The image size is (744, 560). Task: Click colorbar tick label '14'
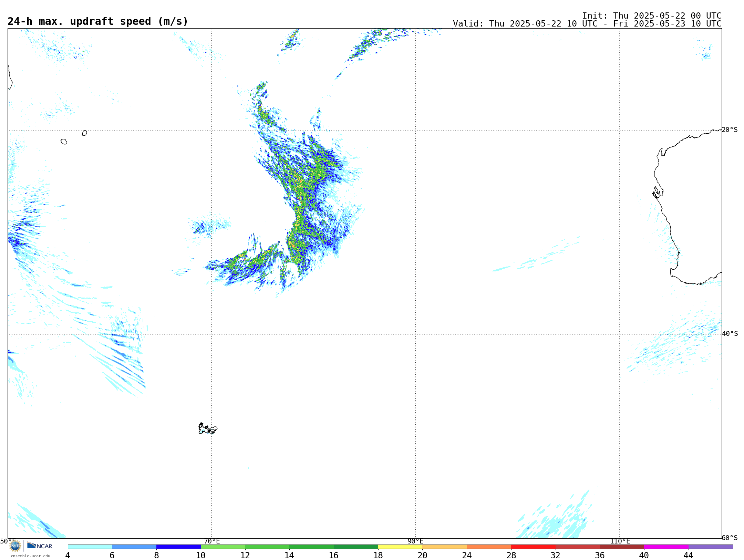(x=289, y=556)
